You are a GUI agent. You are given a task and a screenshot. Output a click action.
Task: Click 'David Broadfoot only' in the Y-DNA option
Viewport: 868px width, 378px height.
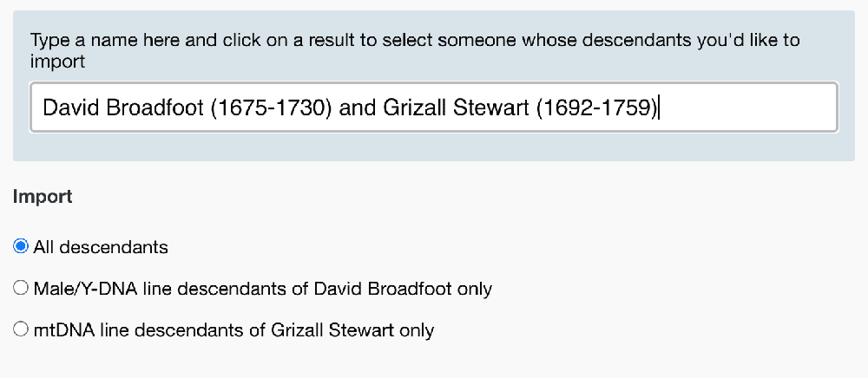click(x=410, y=289)
